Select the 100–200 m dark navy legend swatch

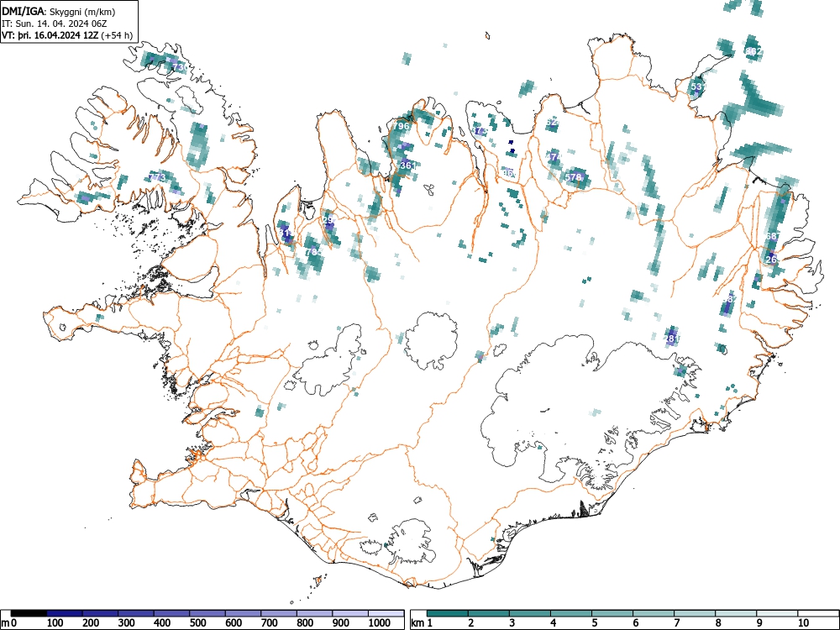(x=65, y=613)
